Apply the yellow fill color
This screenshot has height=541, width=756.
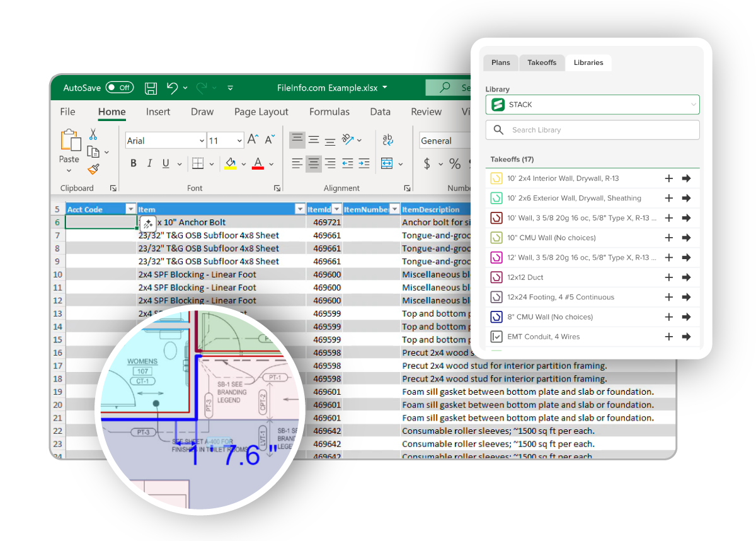click(231, 164)
